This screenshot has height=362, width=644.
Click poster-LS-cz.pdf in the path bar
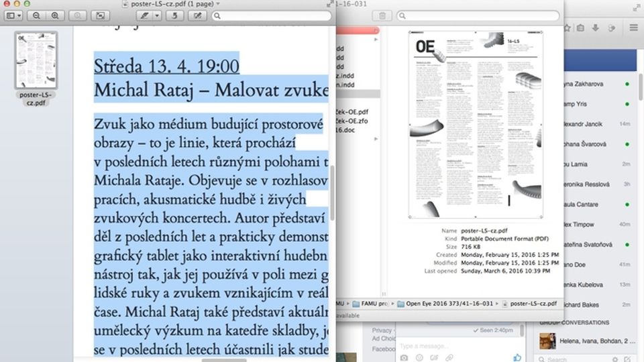point(529,304)
